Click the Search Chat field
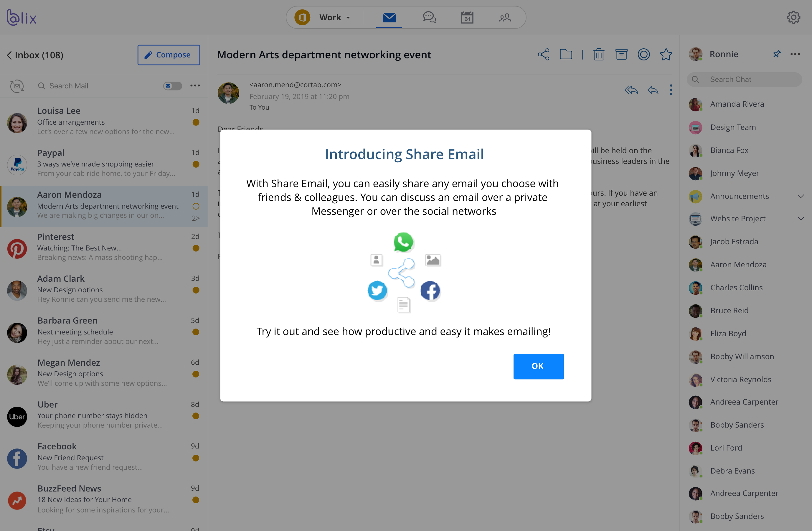The height and width of the screenshot is (531, 812). tap(745, 80)
